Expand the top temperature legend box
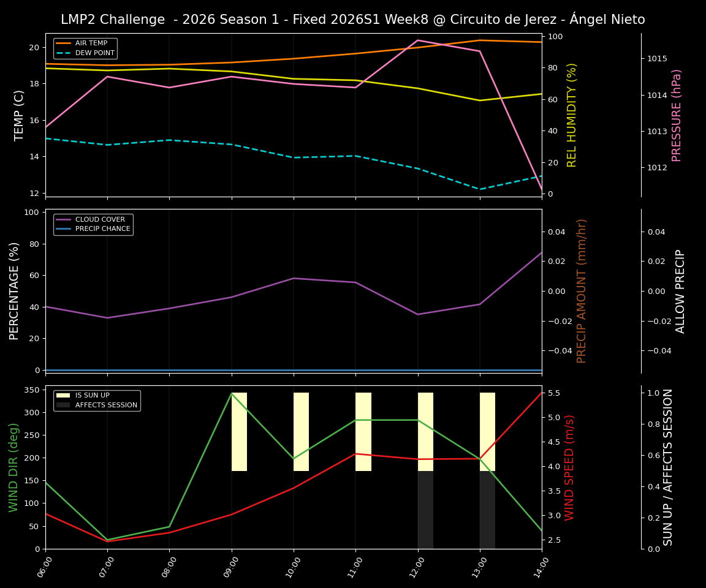This screenshot has width=706, height=588. 85,48
